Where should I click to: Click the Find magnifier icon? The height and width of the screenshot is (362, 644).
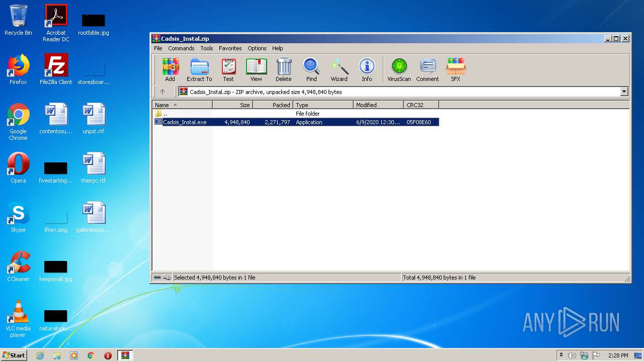coord(311,69)
